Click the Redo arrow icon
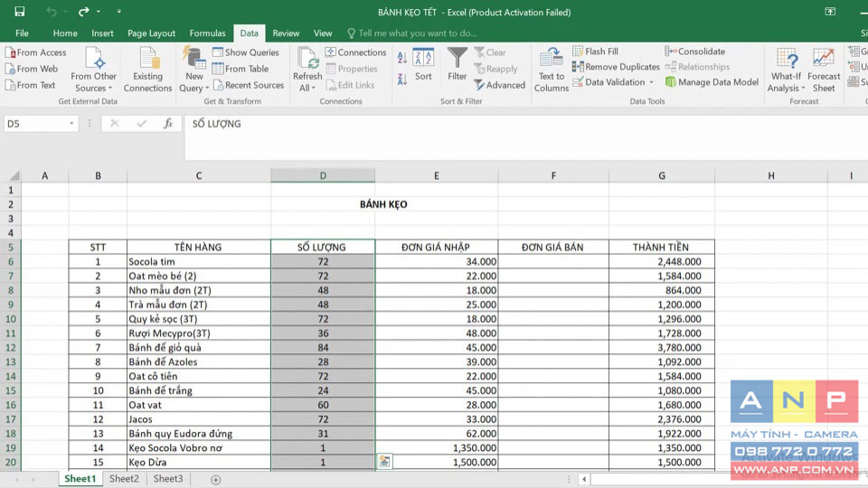The height and width of the screenshot is (488, 868). pyautogui.click(x=83, y=12)
